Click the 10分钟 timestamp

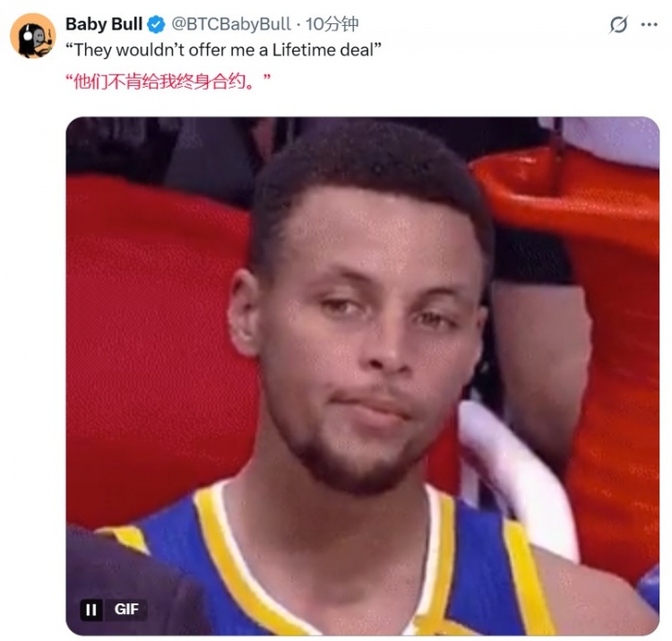tap(332, 24)
